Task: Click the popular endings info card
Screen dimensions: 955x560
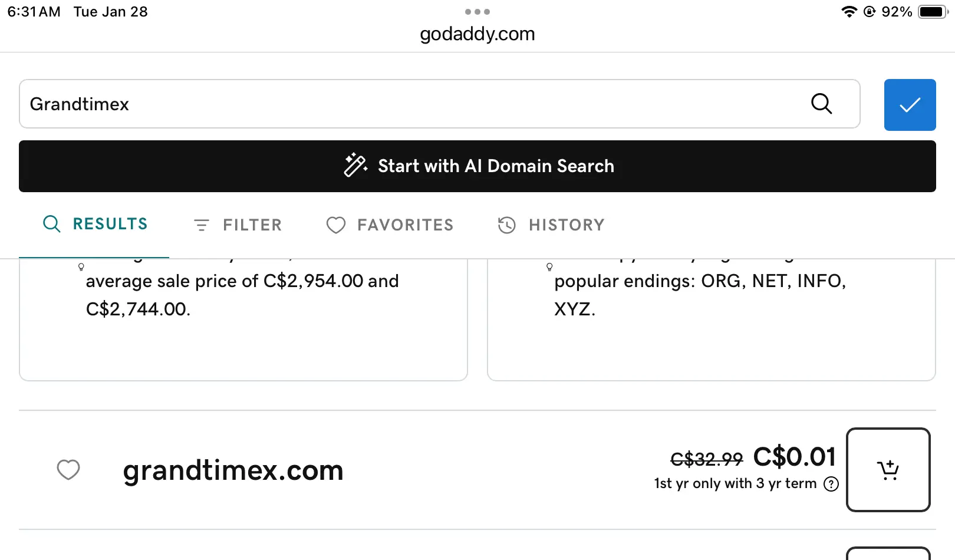Action: pos(711,318)
